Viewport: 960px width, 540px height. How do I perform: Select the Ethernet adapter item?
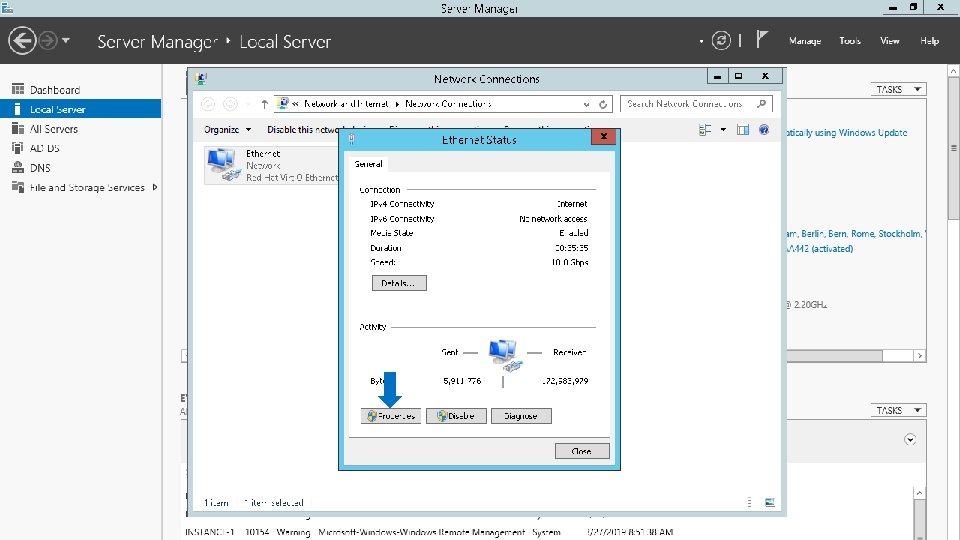[x=271, y=165]
